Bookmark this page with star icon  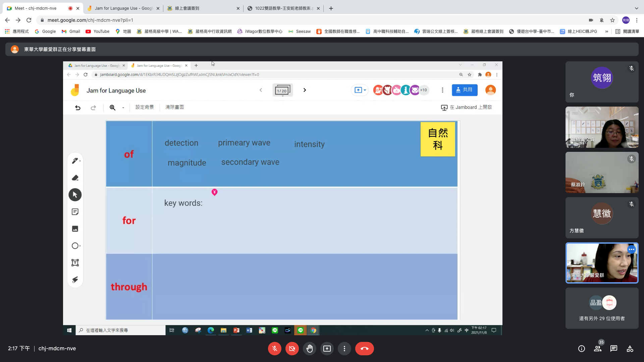pos(612,20)
